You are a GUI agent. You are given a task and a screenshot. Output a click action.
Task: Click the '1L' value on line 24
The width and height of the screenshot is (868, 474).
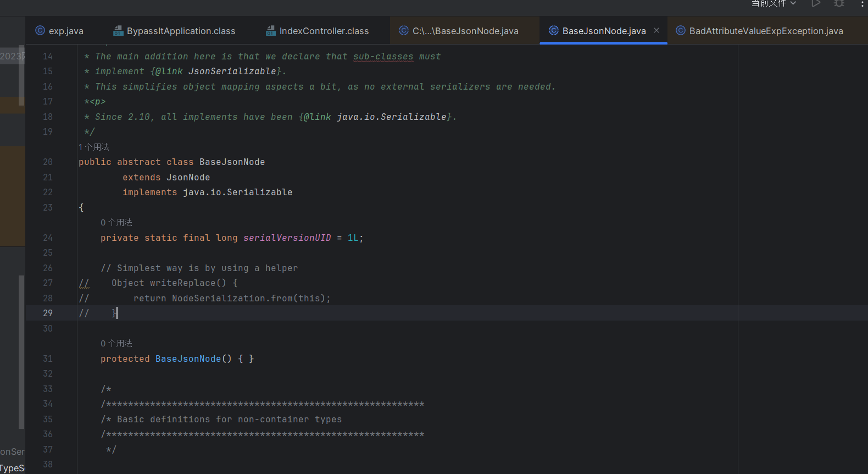coord(353,238)
